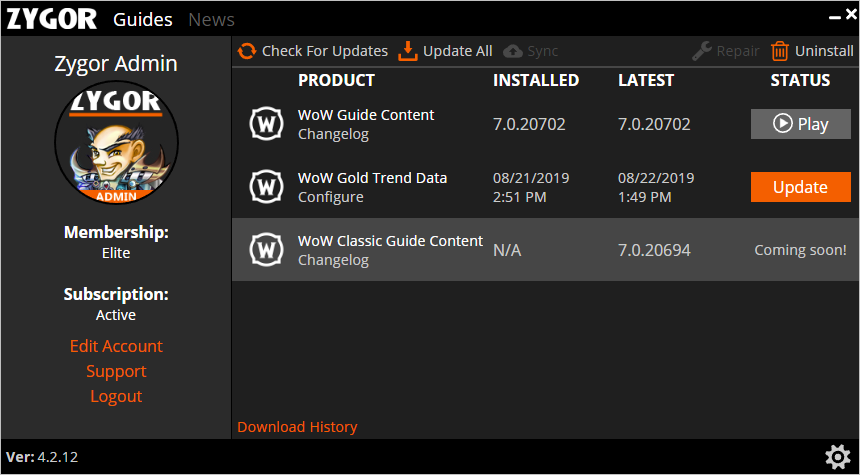Click the Logout link
This screenshot has width=860, height=475.
coord(116,396)
